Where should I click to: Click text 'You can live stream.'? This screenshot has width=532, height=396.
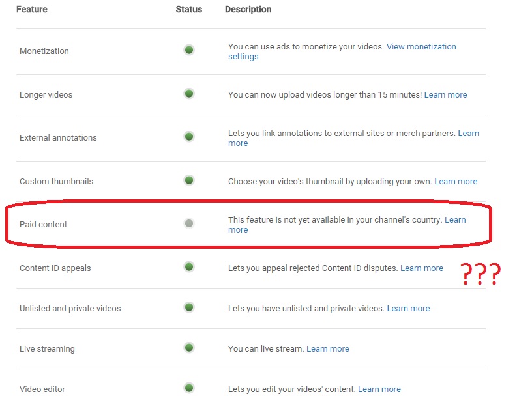click(266, 349)
